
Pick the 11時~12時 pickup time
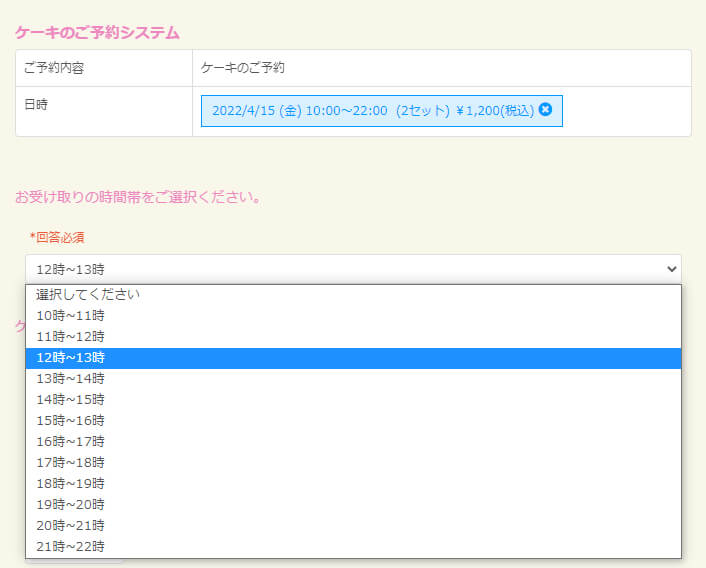tap(70, 337)
